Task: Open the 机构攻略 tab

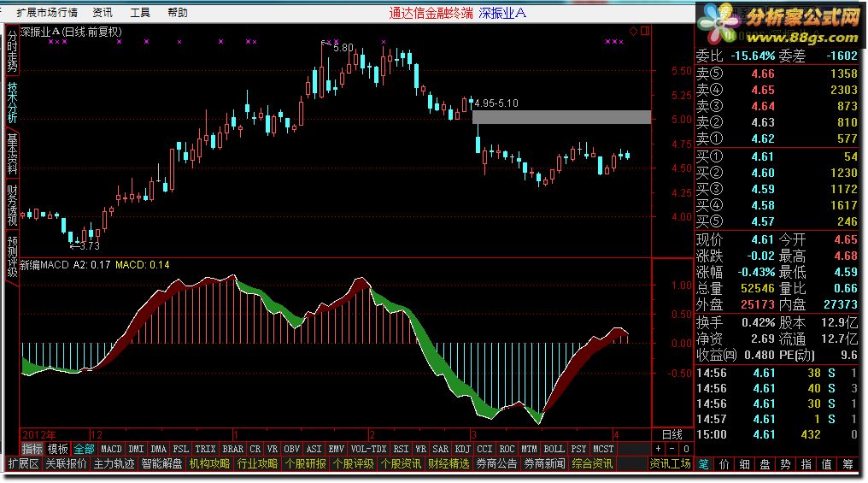Action: coord(210,463)
